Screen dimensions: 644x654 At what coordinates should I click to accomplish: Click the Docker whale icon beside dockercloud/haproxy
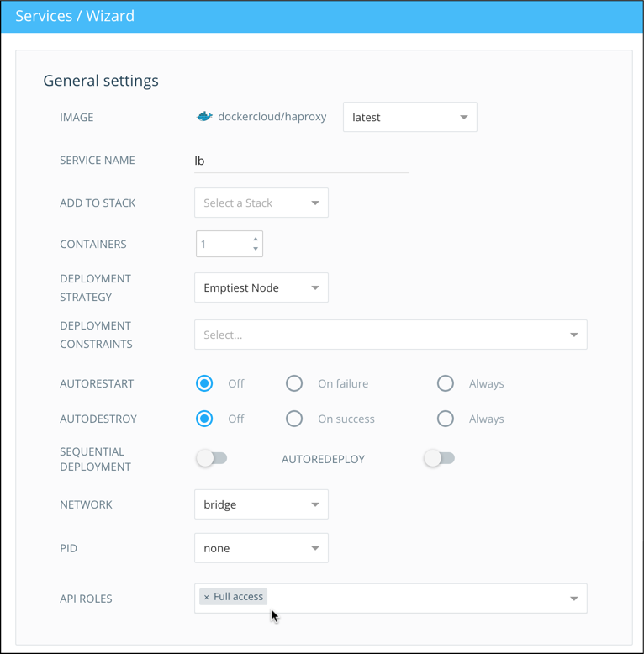click(x=204, y=117)
